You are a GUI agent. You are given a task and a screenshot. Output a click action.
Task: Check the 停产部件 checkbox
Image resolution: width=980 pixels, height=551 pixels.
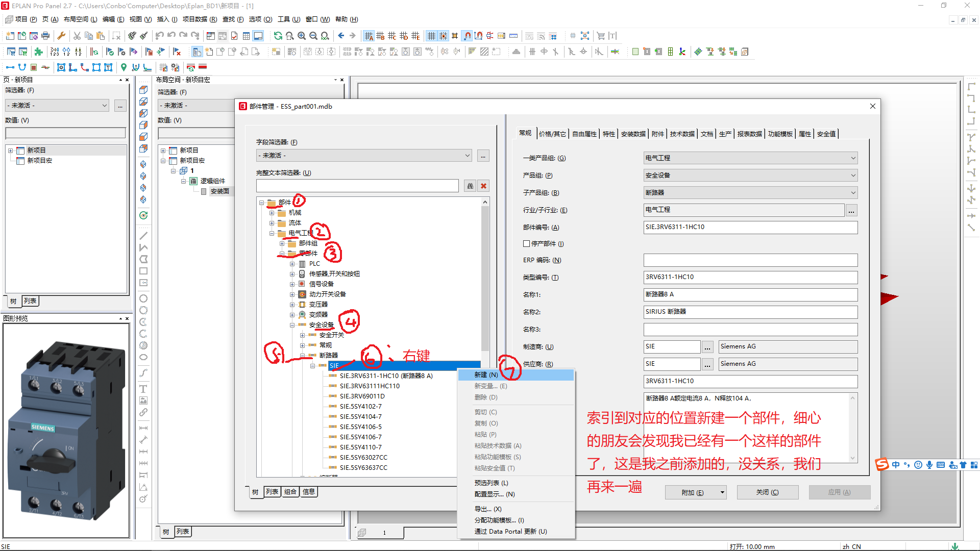point(526,243)
